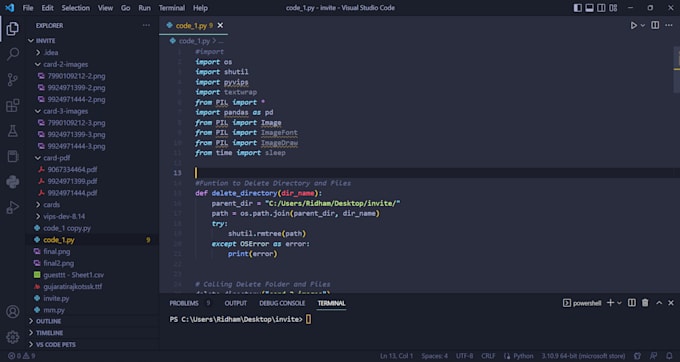The height and width of the screenshot is (362, 680).
Task: Click UTF-8 encoding in status bar
Action: [464, 356]
